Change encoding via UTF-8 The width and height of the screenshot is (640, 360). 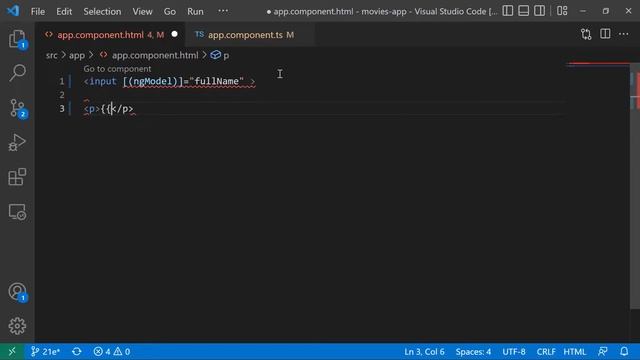coord(513,351)
